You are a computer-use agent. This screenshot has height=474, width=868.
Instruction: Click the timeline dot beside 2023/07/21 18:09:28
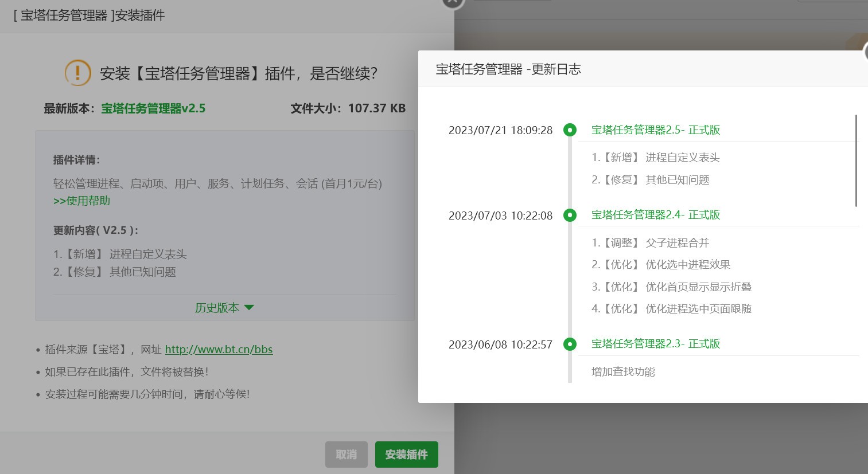pos(570,130)
